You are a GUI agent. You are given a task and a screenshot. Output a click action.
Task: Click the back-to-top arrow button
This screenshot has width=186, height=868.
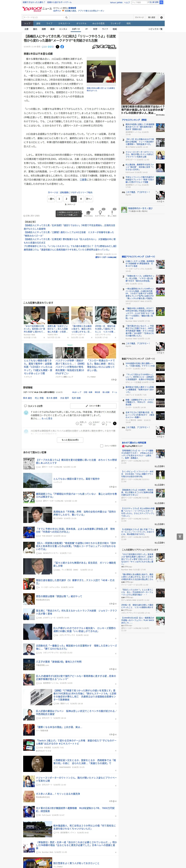pos(180,536)
